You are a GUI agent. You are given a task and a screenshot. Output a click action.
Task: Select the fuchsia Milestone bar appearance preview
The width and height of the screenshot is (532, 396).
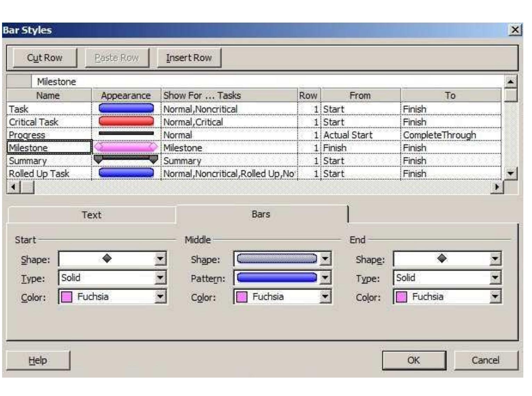[x=126, y=147]
